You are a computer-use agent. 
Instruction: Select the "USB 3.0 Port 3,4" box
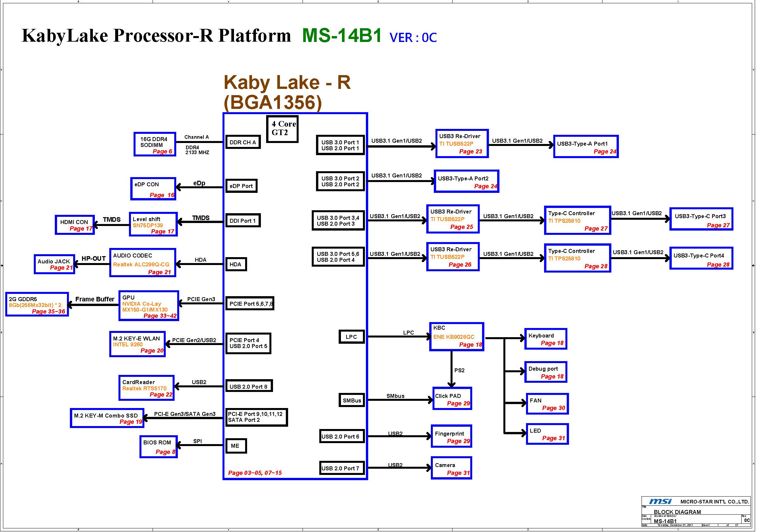point(338,220)
